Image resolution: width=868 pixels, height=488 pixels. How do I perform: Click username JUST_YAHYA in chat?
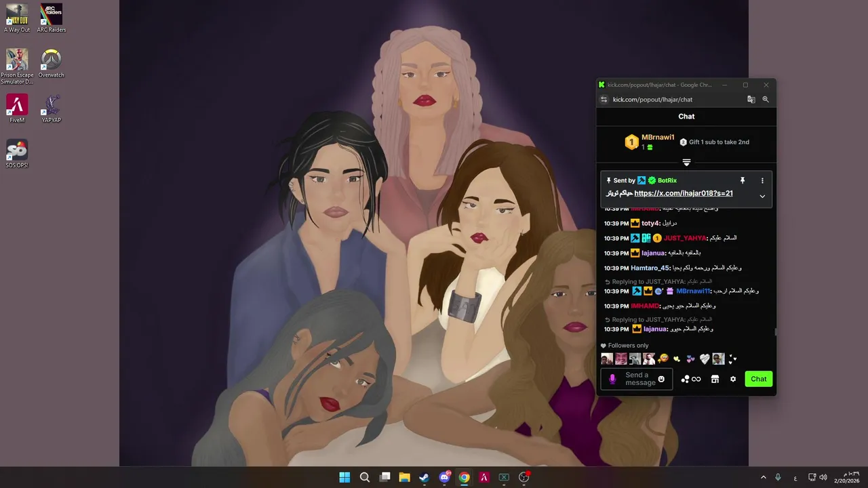pyautogui.click(x=686, y=238)
